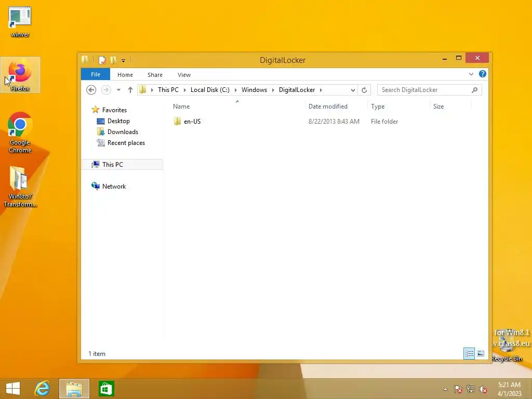
Task: Switch to Large icons view layout
Action: (481, 353)
